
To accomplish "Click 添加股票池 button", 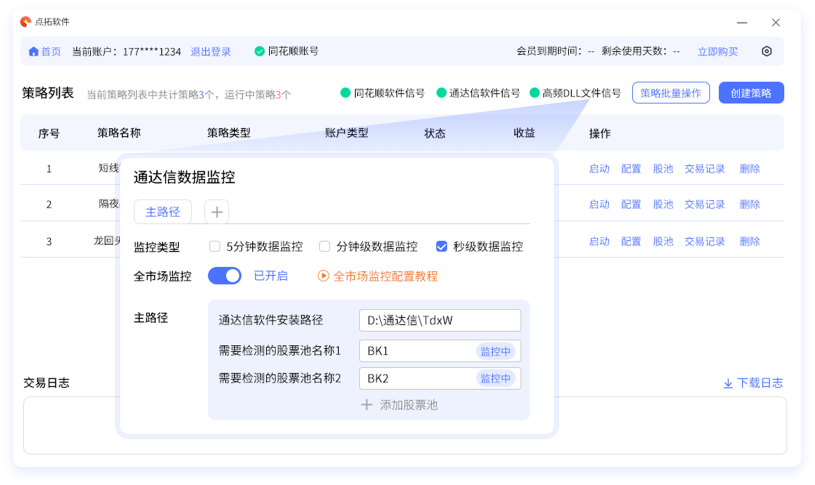I will click(x=399, y=404).
